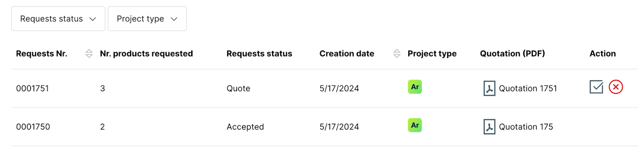Open the PDF icon for Quotation 175
Viewport: 644px width, 150px height.
pyautogui.click(x=489, y=127)
